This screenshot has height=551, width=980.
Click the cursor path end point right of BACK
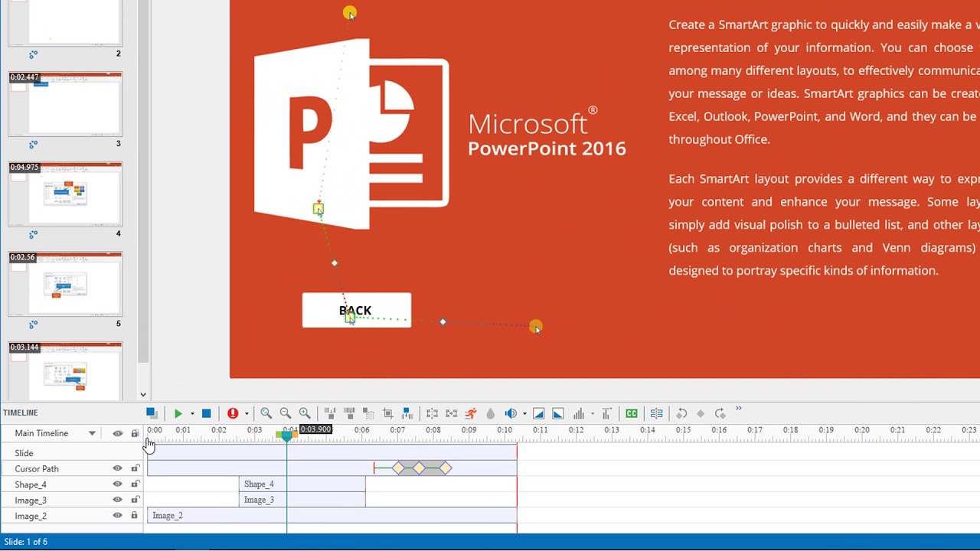pos(536,327)
